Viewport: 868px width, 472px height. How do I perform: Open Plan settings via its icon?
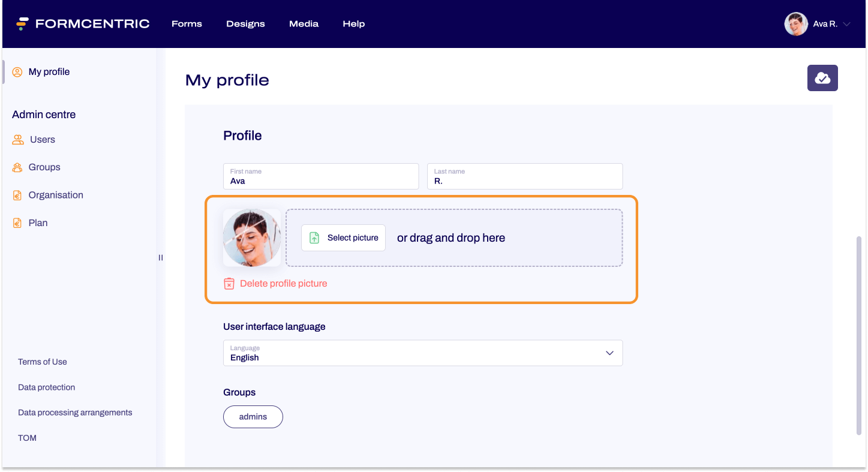16,222
